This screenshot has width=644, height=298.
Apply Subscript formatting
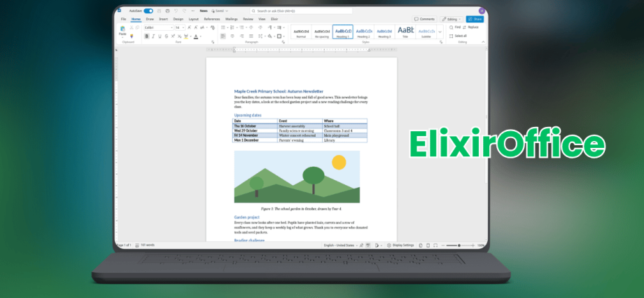click(179, 36)
